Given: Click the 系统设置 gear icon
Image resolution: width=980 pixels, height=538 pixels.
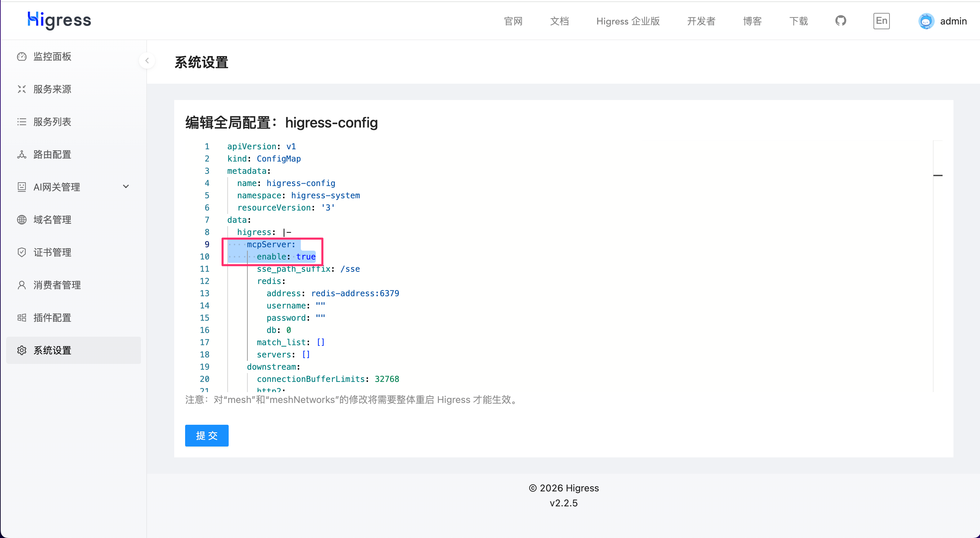Looking at the screenshot, I should (22, 351).
